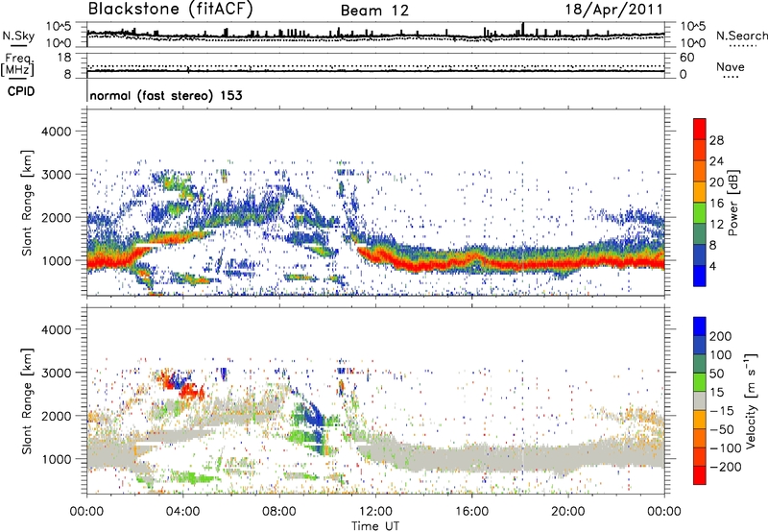Image resolution: width=768 pixels, height=532 pixels.
Task: Click the bright blue bottom Power colorbar segment
Action: pos(700,276)
